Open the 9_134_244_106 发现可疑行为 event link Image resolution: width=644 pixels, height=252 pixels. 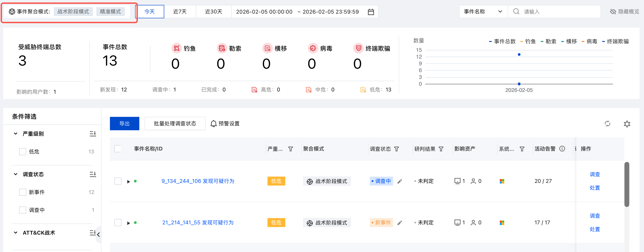[x=198, y=181]
